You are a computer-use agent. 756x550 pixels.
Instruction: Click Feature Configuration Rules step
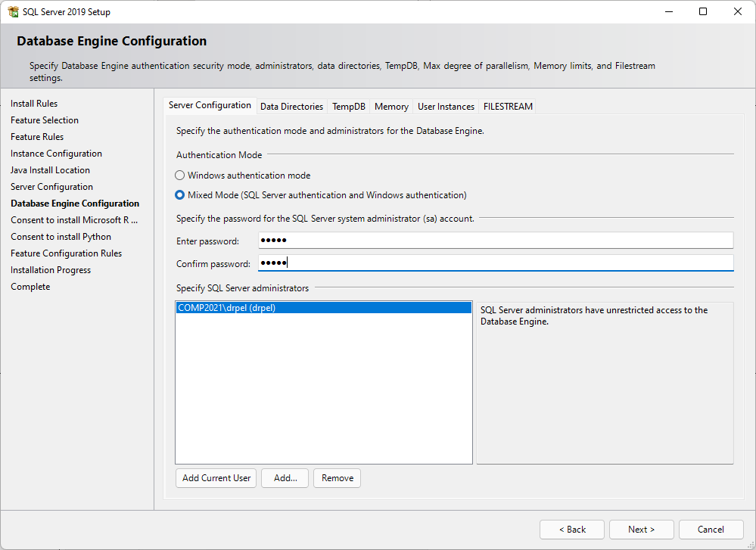67,253
